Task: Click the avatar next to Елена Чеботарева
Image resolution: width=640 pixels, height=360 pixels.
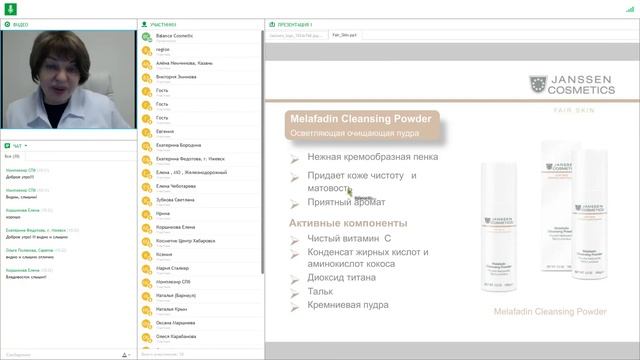Action: (147, 188)
